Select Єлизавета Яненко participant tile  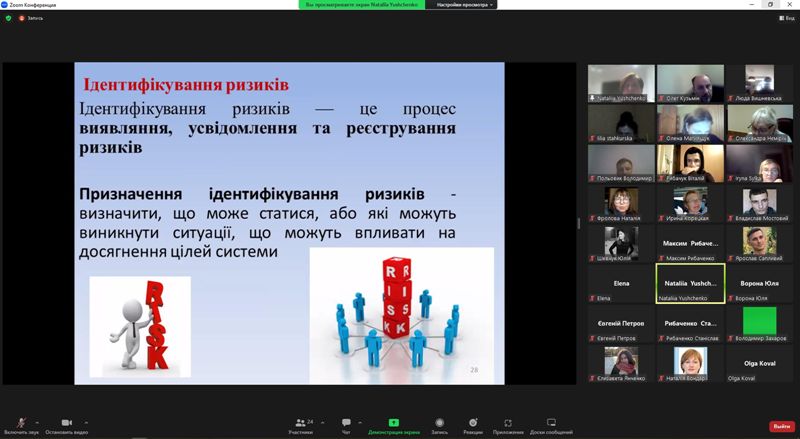621,363
